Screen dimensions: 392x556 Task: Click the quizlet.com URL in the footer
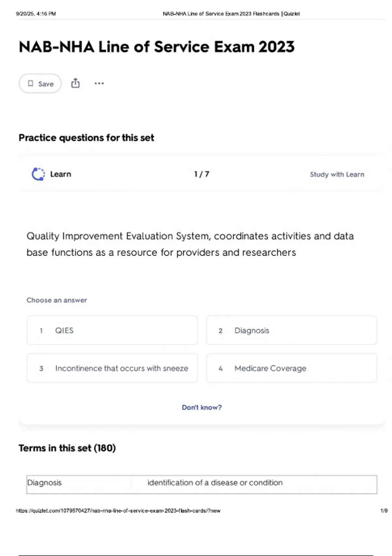click(x=118, y=511)
